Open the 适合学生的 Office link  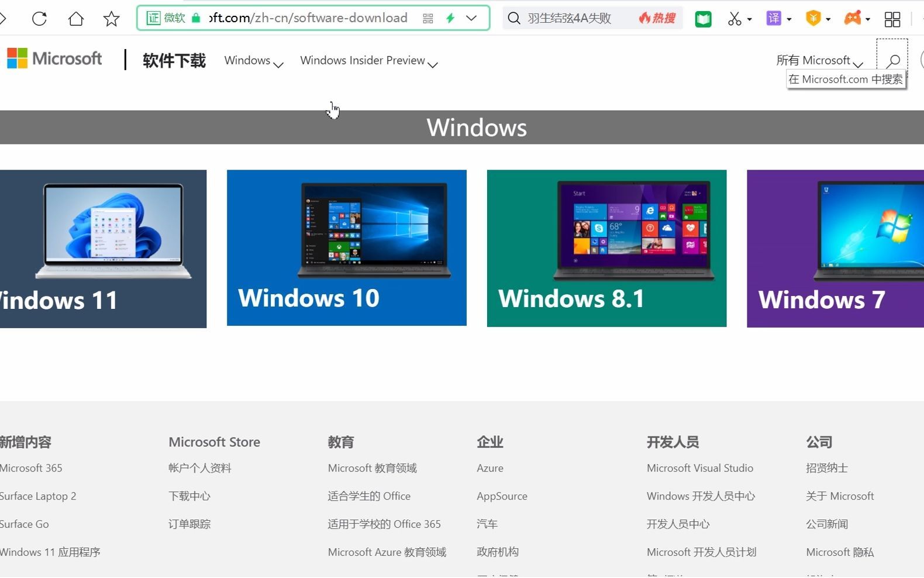[369, 496]
